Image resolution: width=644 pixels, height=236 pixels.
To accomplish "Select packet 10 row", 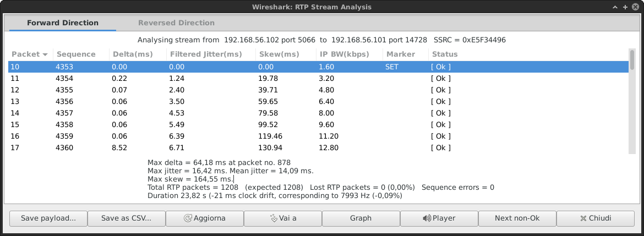I will tap(318, 67).
